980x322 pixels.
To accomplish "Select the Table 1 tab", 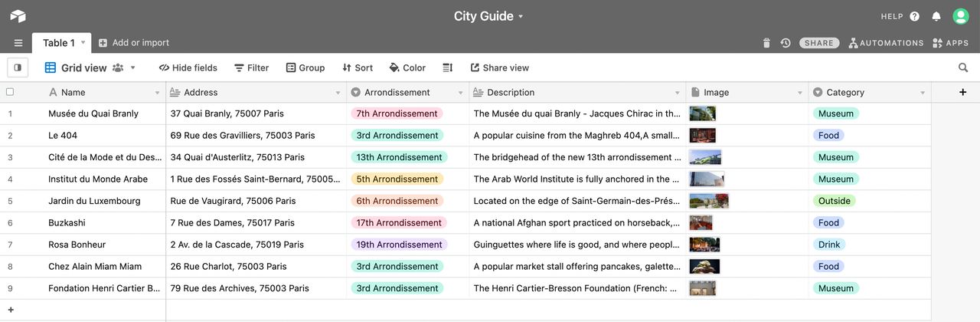I will pyautogui.click(x=59, y=43).
